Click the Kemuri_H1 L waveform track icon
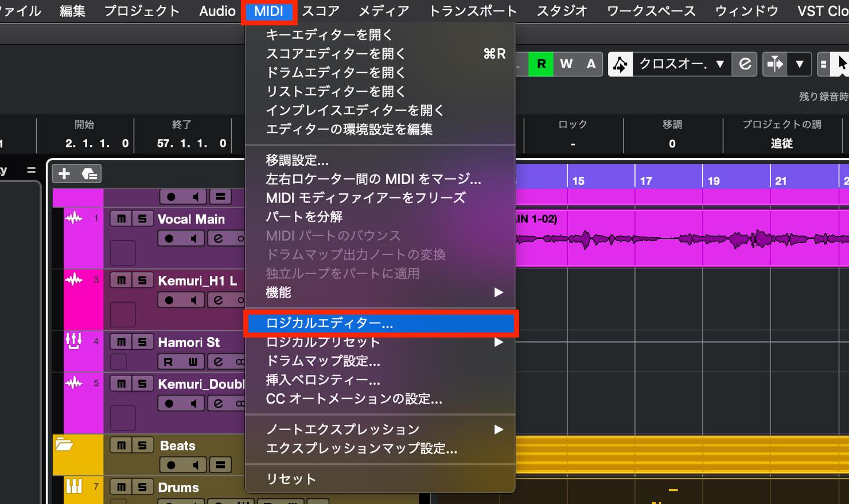The image size is (849, 504). point(74,280)
